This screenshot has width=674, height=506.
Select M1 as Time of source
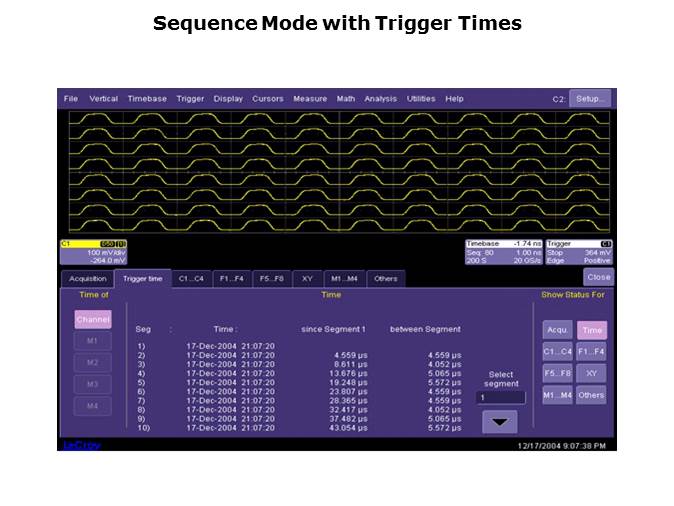click(x=92, y=341)
